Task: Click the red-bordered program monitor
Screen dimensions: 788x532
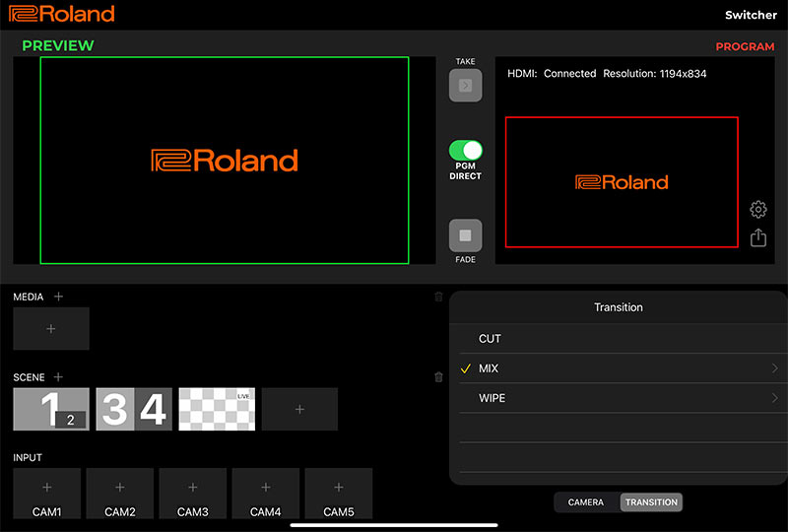Action: tap(622, 182)
